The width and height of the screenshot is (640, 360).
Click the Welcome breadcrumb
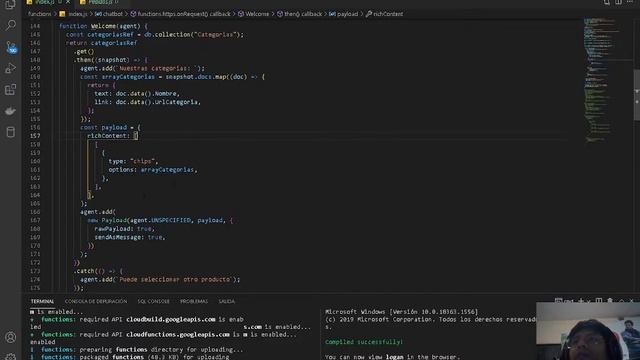(253, 14)
